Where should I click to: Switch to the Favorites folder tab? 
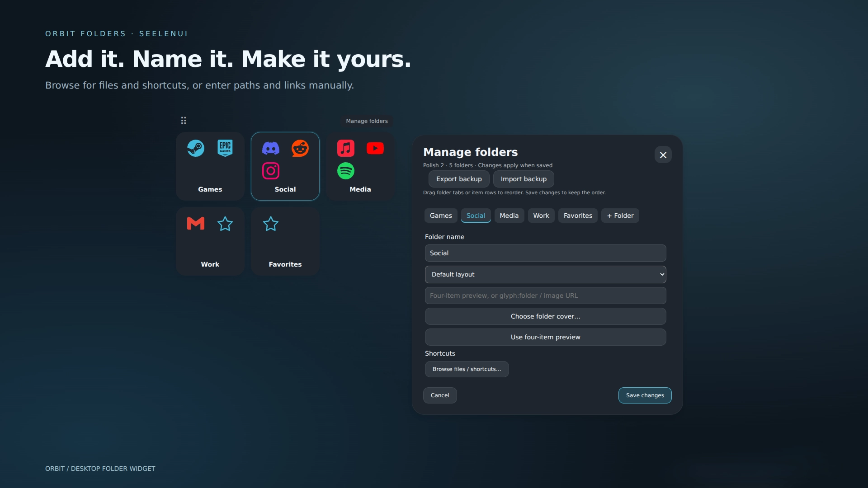click(578, 216)
